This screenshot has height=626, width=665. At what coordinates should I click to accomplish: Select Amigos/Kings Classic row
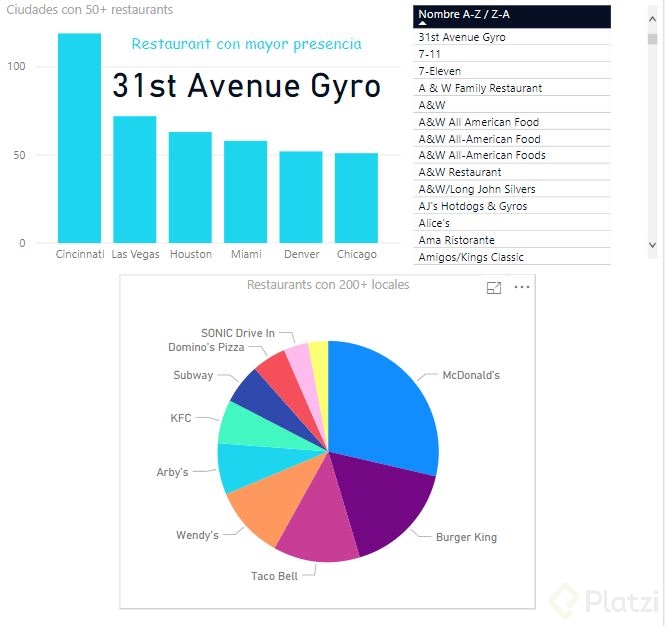click(512, 257)
